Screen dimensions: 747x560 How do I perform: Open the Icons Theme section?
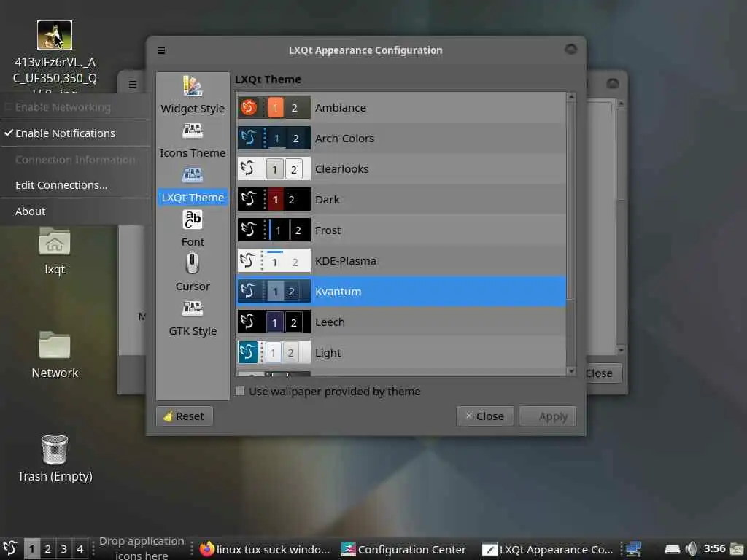[x=193, y=140]
